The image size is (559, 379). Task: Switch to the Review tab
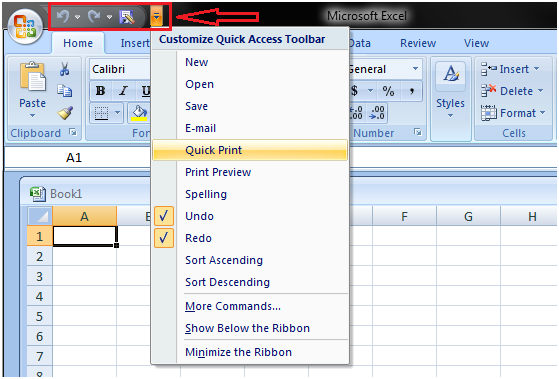[x=418, y=43]
